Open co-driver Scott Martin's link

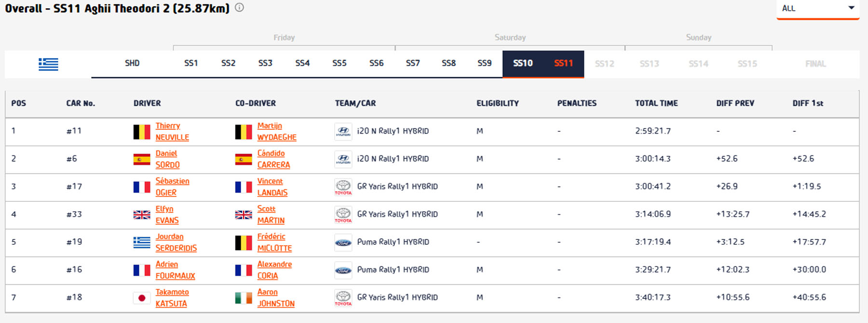[271, 215]
